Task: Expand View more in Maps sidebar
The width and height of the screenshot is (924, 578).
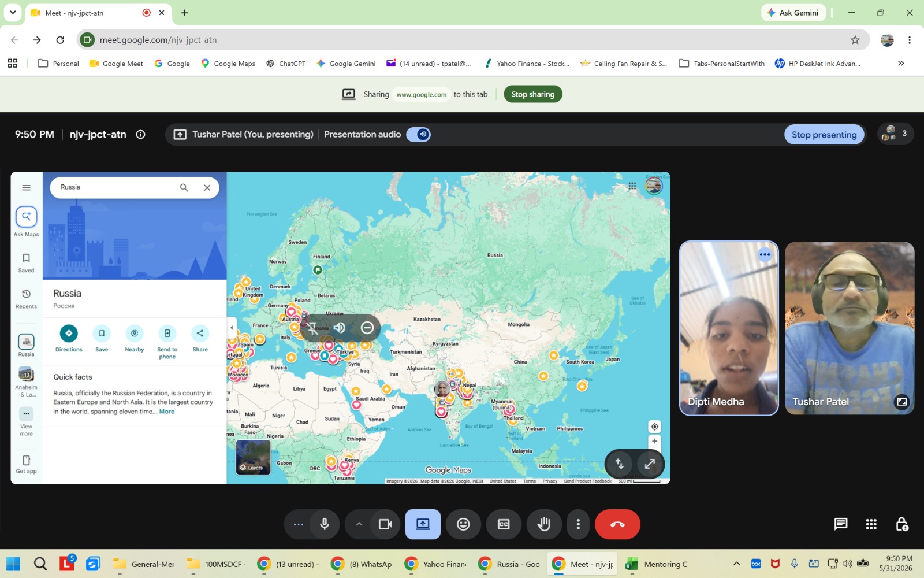Action: 27,422
